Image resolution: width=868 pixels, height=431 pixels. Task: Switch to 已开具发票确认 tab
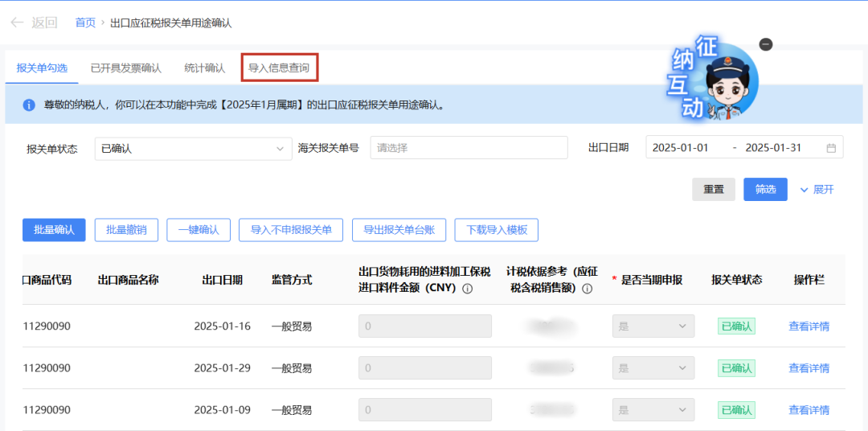tap(125, 68)
